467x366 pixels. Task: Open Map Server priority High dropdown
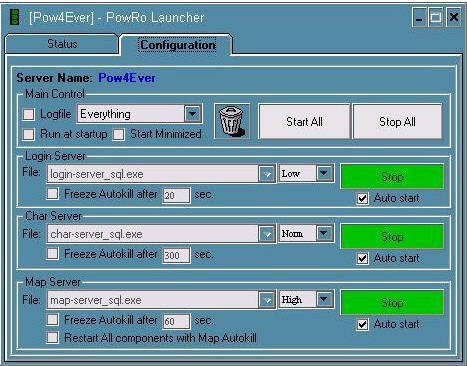pyautogui.click(x=324, y=299)
